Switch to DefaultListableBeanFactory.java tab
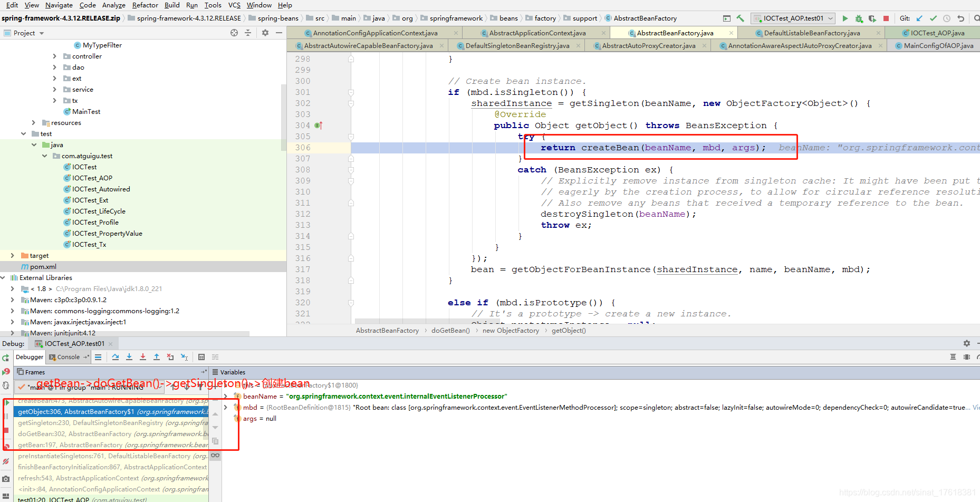The height and width of the screenshot is (502, 980). pyautogui.click(x=812, y=33)
